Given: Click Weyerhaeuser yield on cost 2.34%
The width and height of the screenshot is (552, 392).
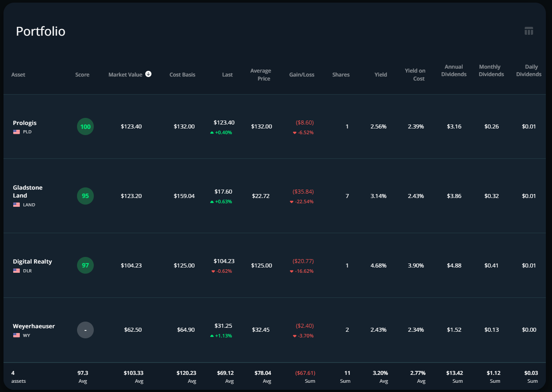Looking at the screenshot, I should [x=416, y=330].
